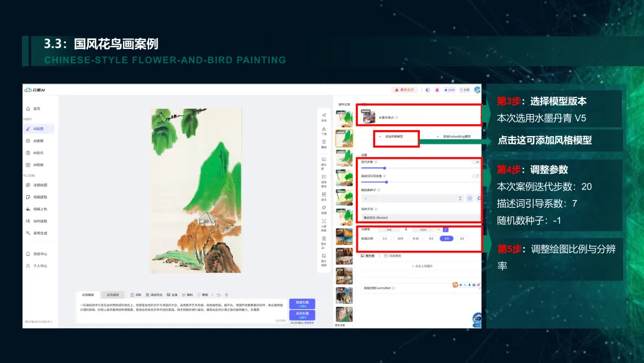The height and width of the screenshot is (363, 644).
Task: Click the 高校合作 button at top
Action: 404,90
